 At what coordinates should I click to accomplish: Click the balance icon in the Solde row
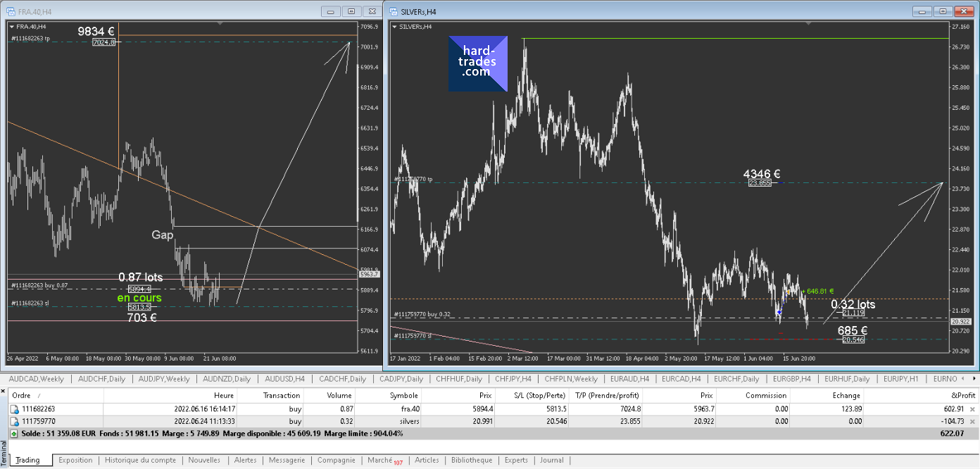pos(14,434)
